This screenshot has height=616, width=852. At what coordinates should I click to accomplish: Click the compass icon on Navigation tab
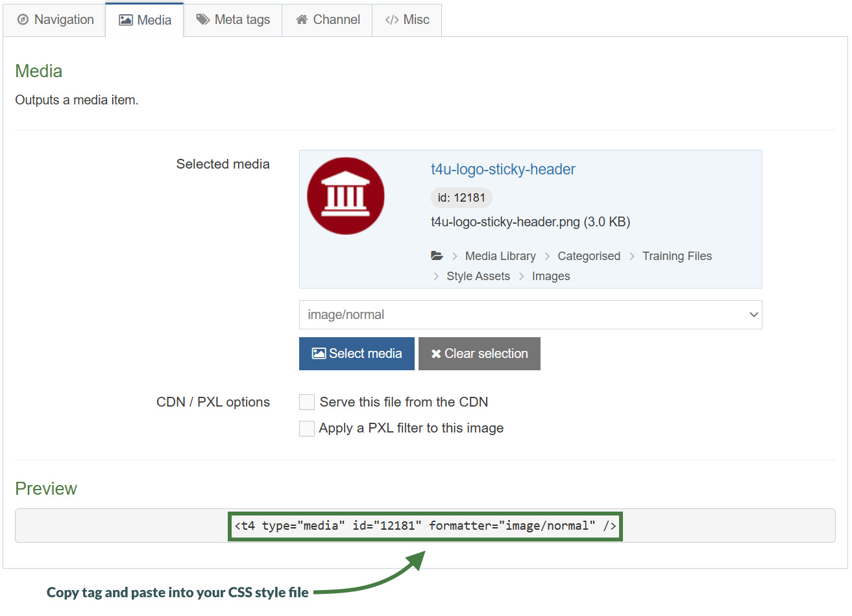[23, 20]
